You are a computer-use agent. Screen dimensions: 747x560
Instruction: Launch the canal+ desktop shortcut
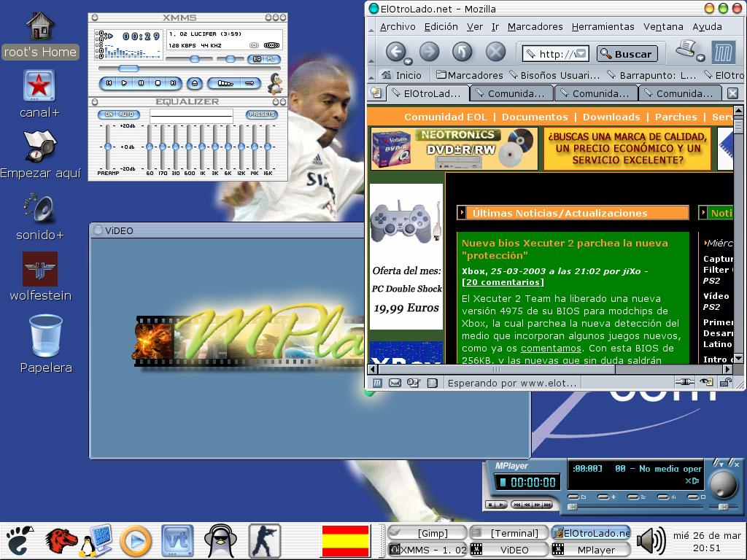coord(39,94)
